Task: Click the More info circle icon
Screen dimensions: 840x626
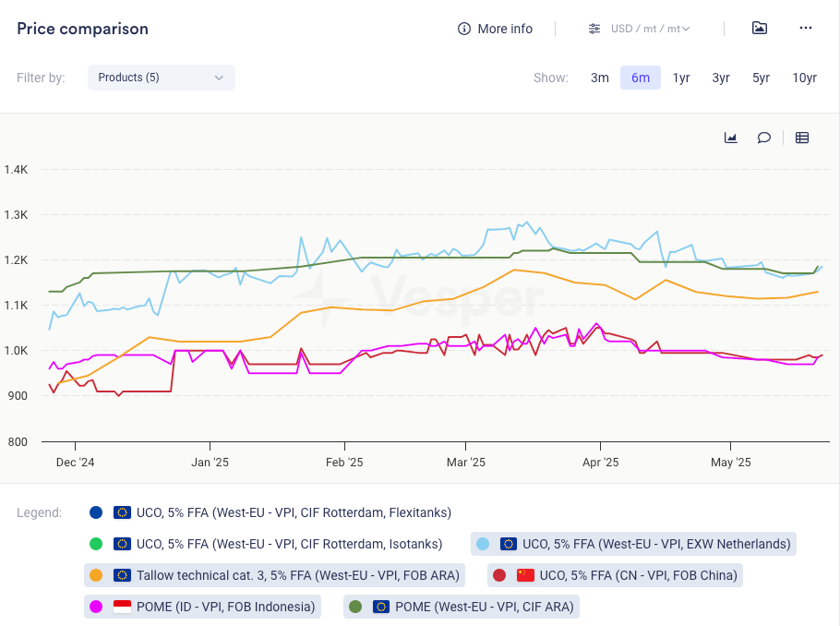Action: 464,29
